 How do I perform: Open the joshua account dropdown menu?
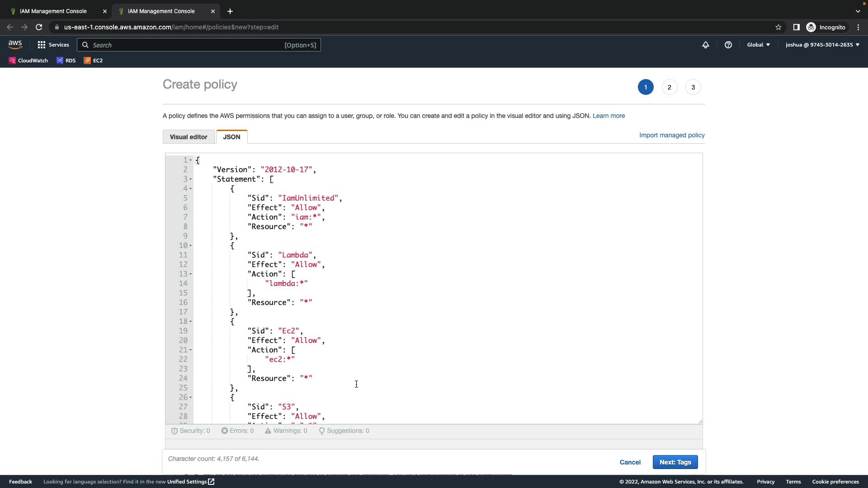click(x=822, y=45)
